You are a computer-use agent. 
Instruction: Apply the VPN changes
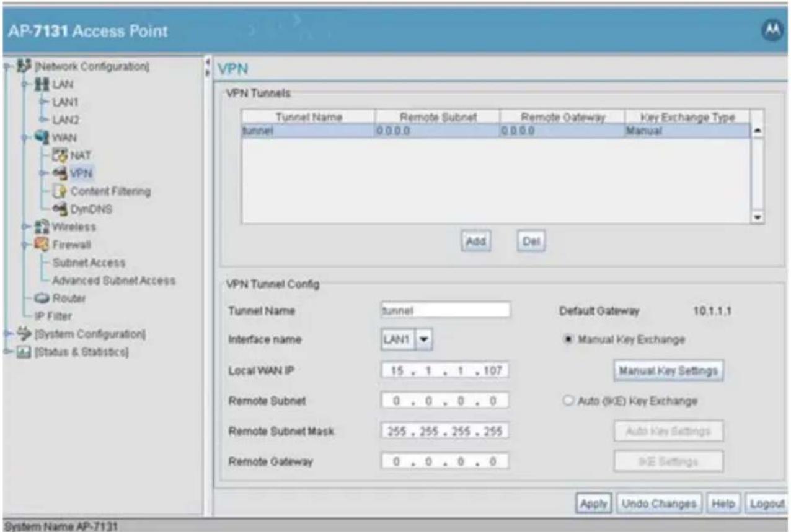[x=594, y=504]
